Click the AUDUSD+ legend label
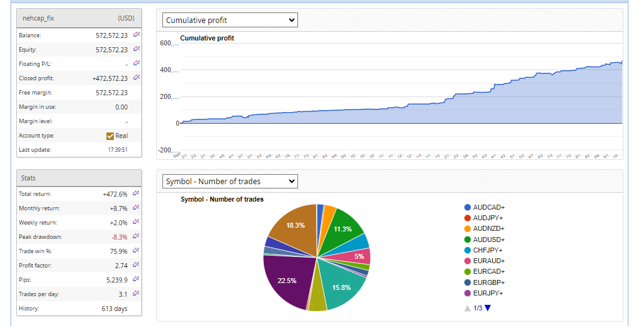644x326 pixels. (488, 240)
